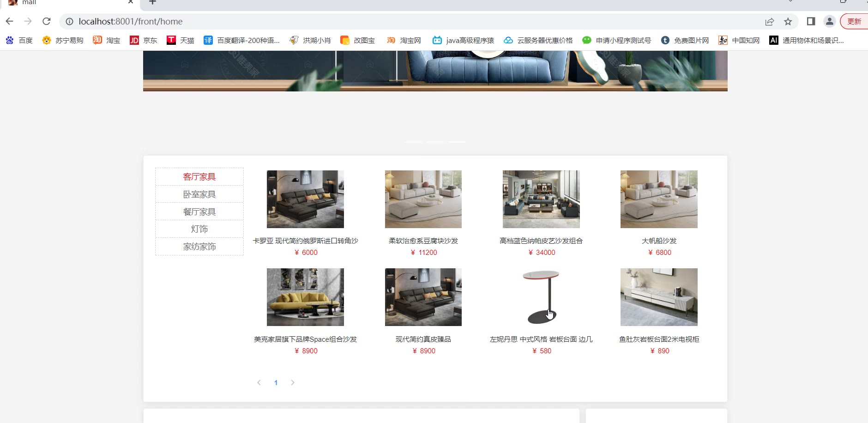Viewport: 868px width, 423px height.
Task: Open the 淘宝 bookmark
Action: pyautogui.click(x=107, y=41)
